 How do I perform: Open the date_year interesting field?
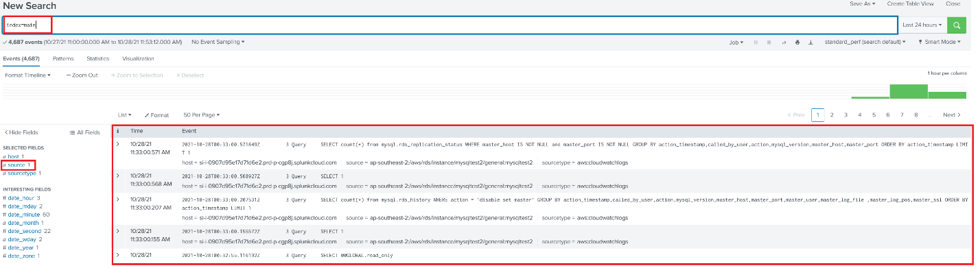21,247
